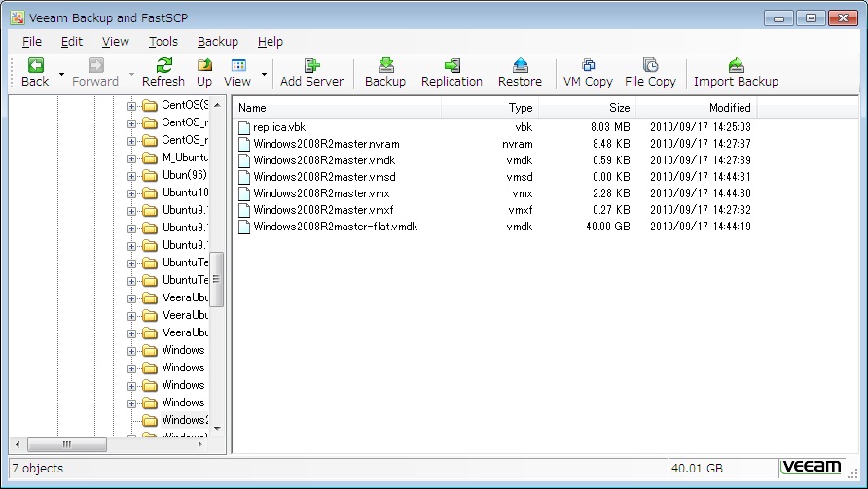
Task: Click the tree vertical scrollbar thumb
Action: (x=216, y=279)
